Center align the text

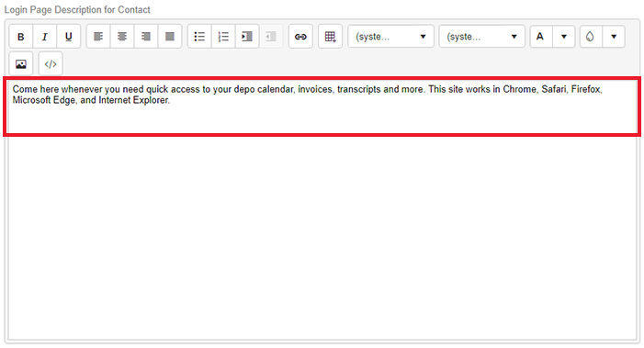[122, 37]
